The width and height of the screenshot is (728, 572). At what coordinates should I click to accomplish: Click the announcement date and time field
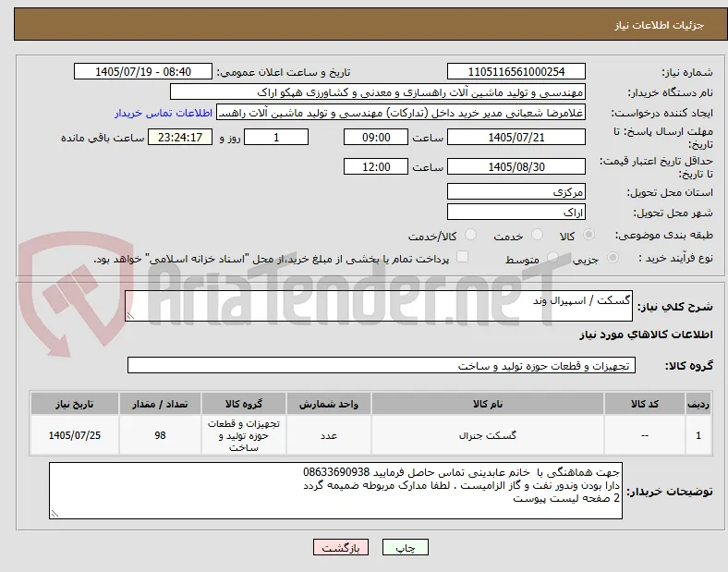tap(143, 71)
